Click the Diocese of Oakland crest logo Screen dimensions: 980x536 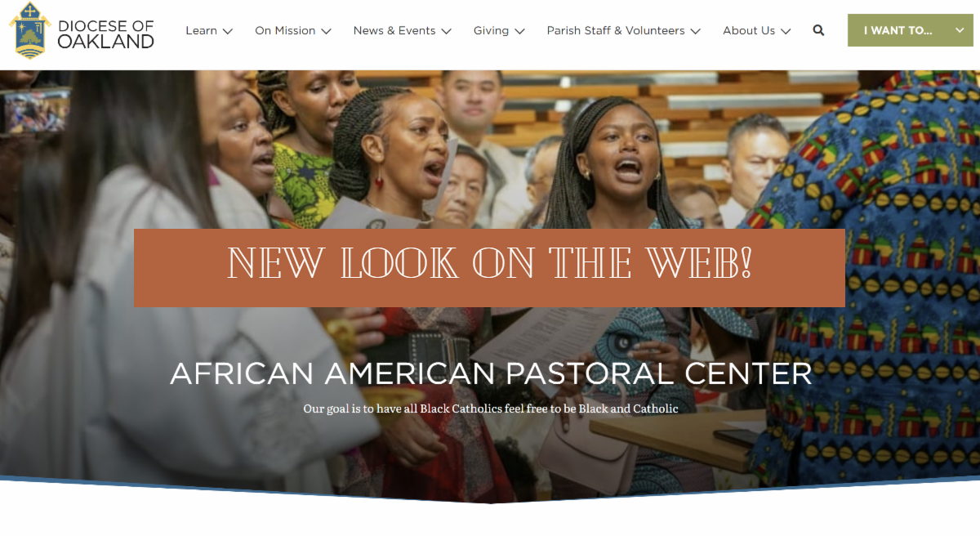(x=30, y=30)
